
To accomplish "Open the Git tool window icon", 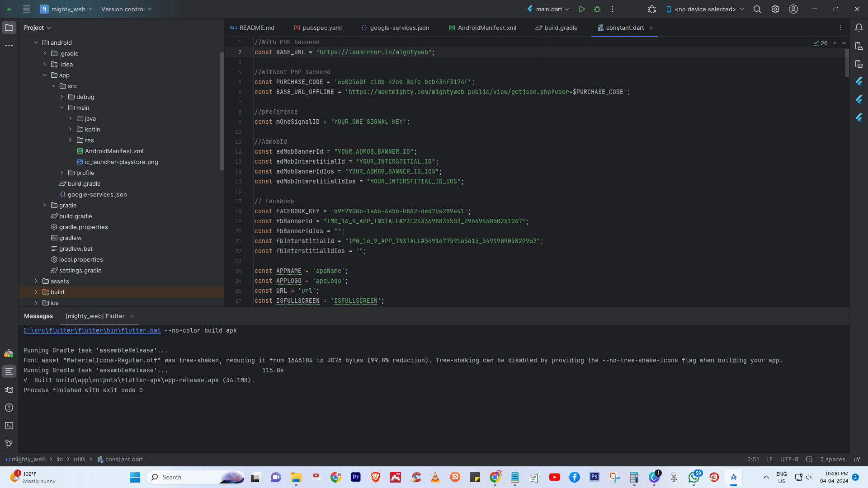I will click(x=9, y=444).
